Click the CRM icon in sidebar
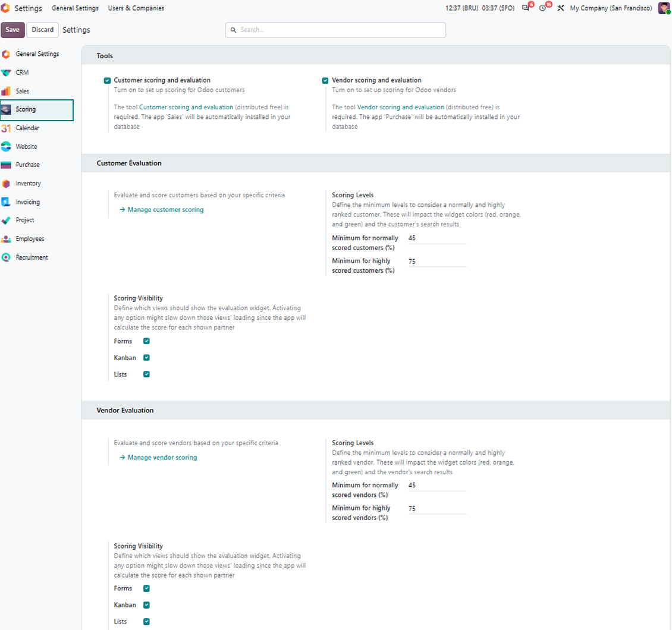Viewport: 672px width, 630px height. pos(5,73)
